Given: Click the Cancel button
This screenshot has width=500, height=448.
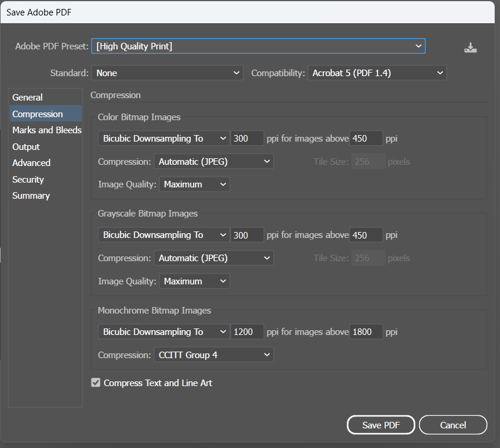Looking at the screenshot, I should [453, 425].
